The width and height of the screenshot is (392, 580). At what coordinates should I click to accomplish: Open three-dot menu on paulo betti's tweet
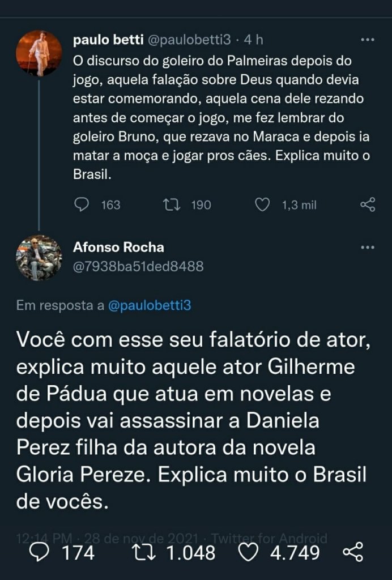click(x=368, y=40)
